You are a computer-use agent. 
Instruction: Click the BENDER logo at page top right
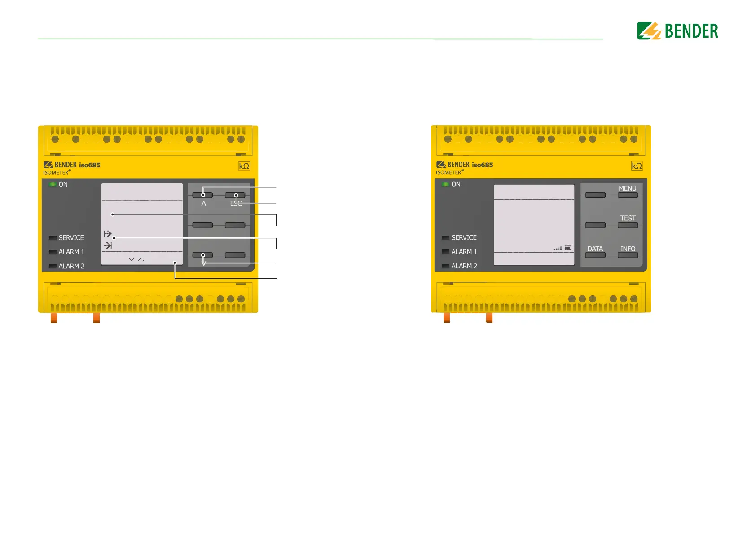tap(677, 31)
